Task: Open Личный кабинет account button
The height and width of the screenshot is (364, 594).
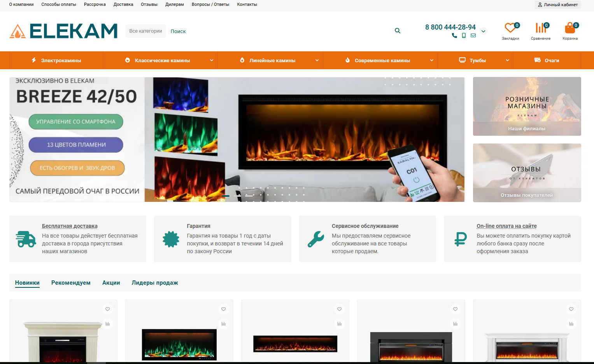Action: (x=558, y=5)
